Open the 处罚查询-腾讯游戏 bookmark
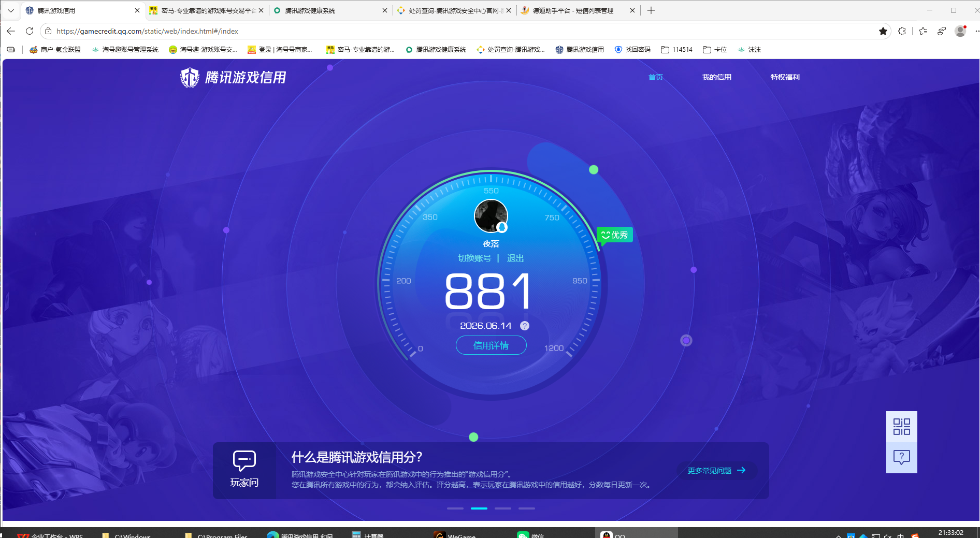The image size is (980, 538). pos(511,50)
